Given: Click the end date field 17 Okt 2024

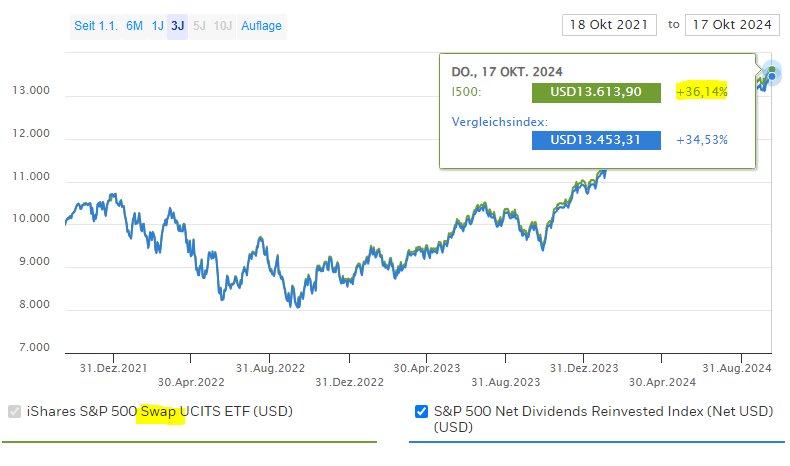Looking at the screenshot, I should pyautogui.click(x=732, y=25).
